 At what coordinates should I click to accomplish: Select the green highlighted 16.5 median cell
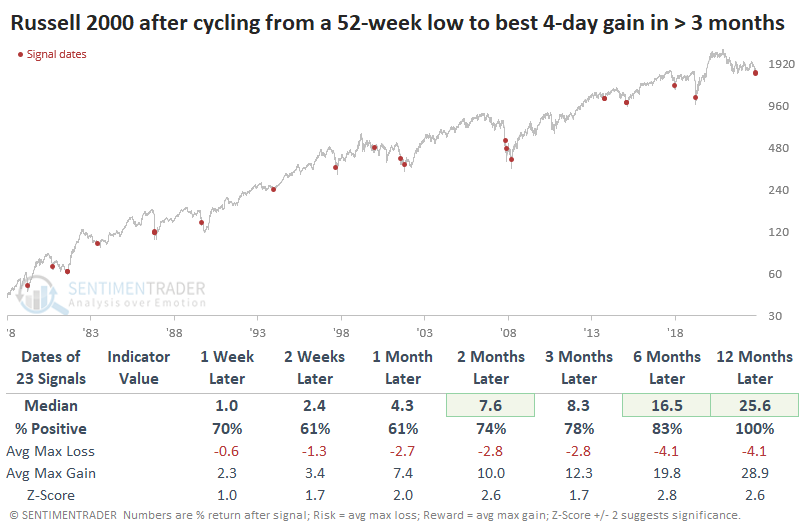tap(667, 405)
